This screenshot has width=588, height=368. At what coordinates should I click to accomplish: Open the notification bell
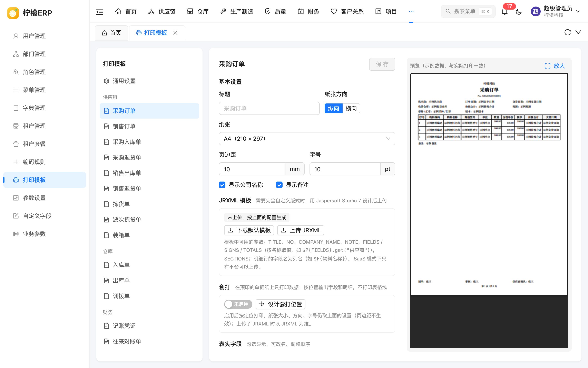pos(505,11)
